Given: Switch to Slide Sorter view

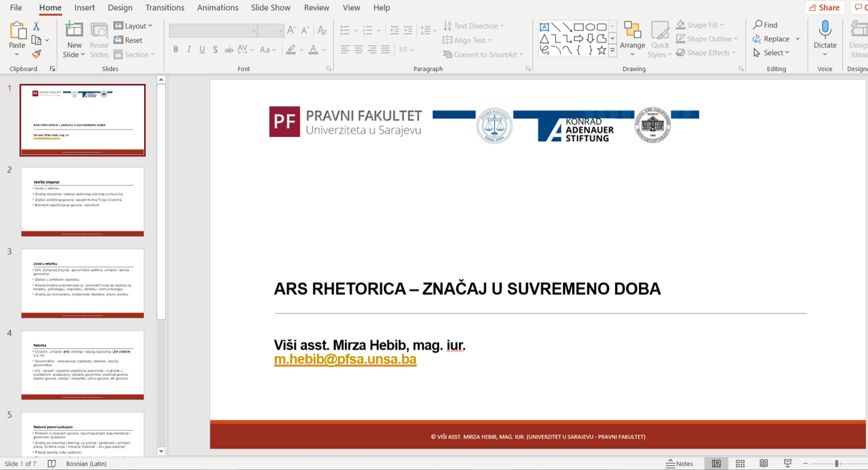Looking at the screenshot, I should tap(740, 464).
